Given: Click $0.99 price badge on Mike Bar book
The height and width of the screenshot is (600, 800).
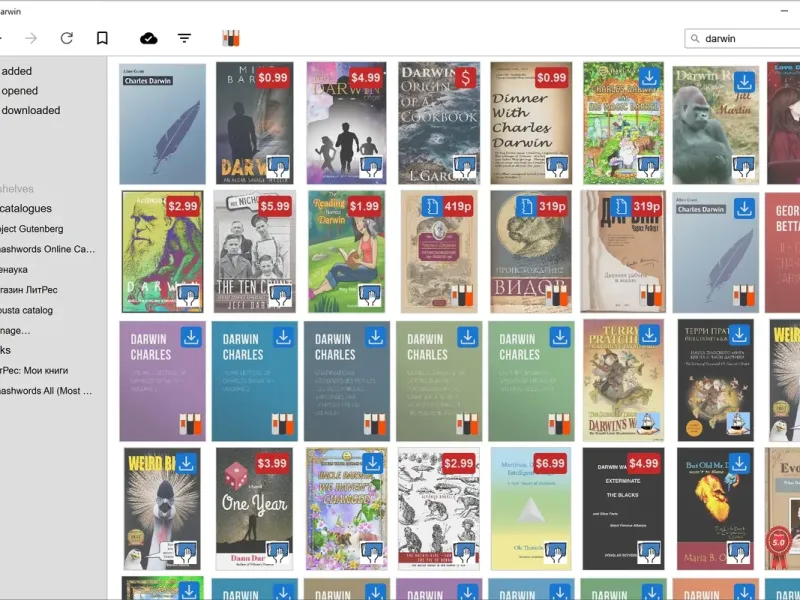Looking at the screenshot, I should click(x=272, y=78).
